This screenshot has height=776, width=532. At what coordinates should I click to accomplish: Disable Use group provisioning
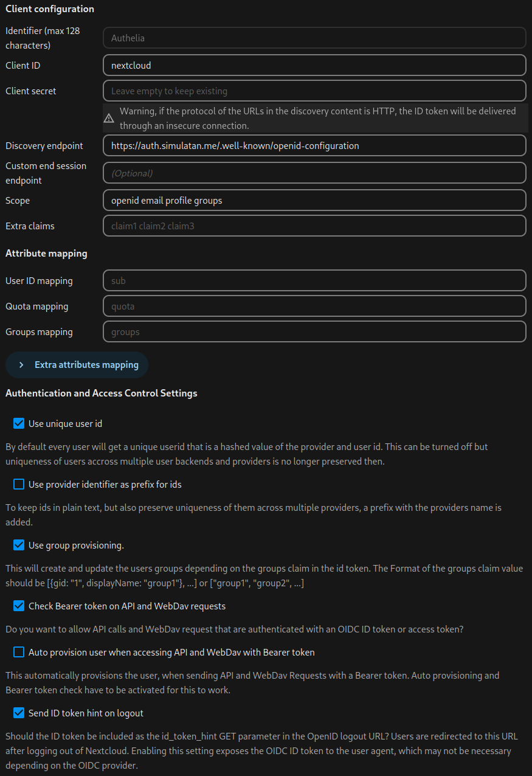coord(18,545)
